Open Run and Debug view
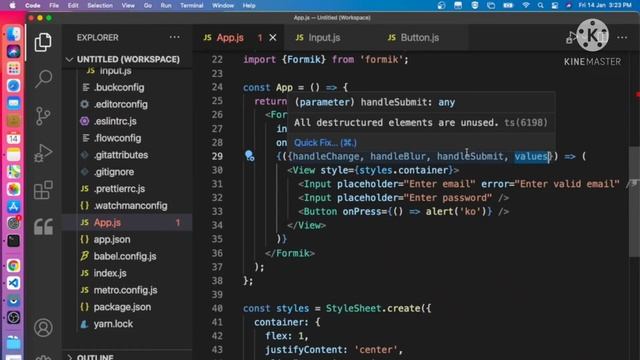This screenshot has height=360, width=640. click(x=43, y=153)
